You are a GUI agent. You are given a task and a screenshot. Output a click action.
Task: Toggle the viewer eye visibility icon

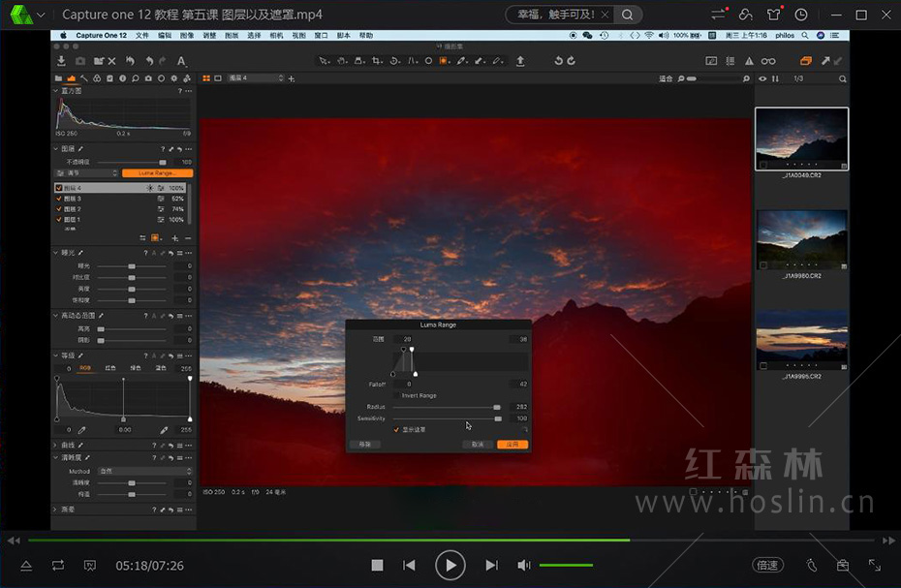pyautogui.click(x=762, y=78)
